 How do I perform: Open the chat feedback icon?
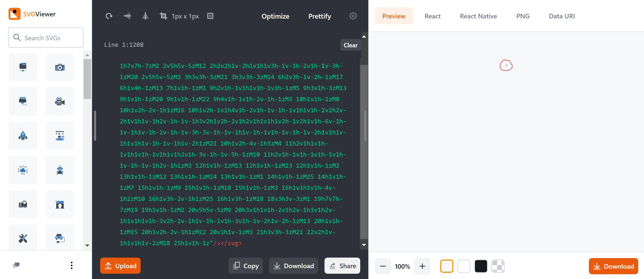coord(16,265)
